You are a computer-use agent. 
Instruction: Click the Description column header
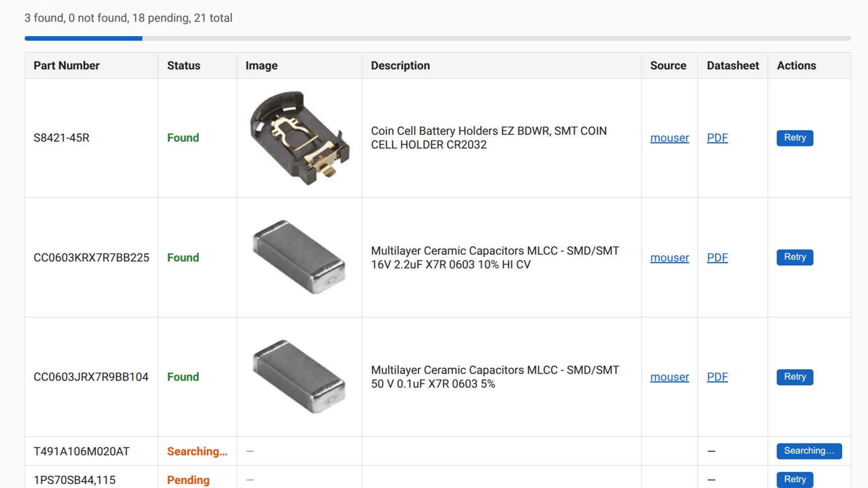pos(400,66)
